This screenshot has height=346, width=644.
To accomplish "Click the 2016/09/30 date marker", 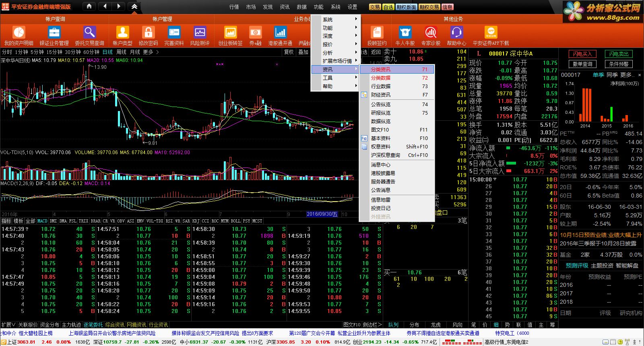I will (x=322, y=214).
